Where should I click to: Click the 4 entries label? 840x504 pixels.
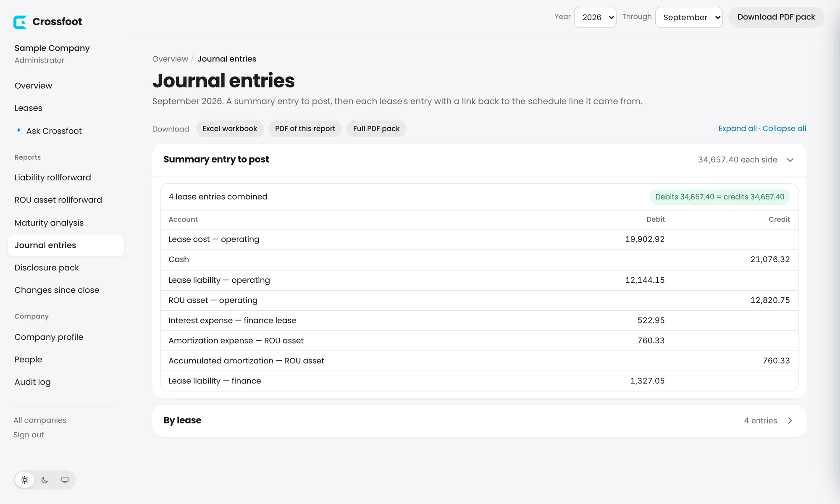click(760, 420)
